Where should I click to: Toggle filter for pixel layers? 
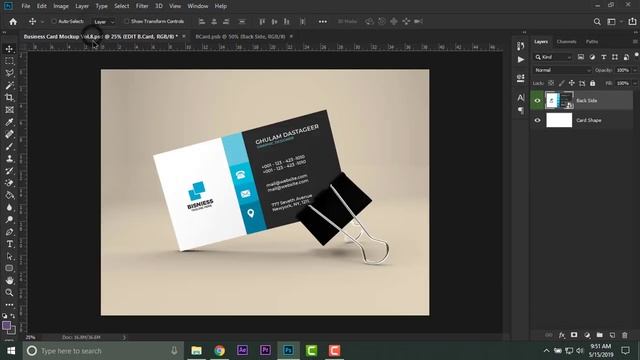pos(581,57)
